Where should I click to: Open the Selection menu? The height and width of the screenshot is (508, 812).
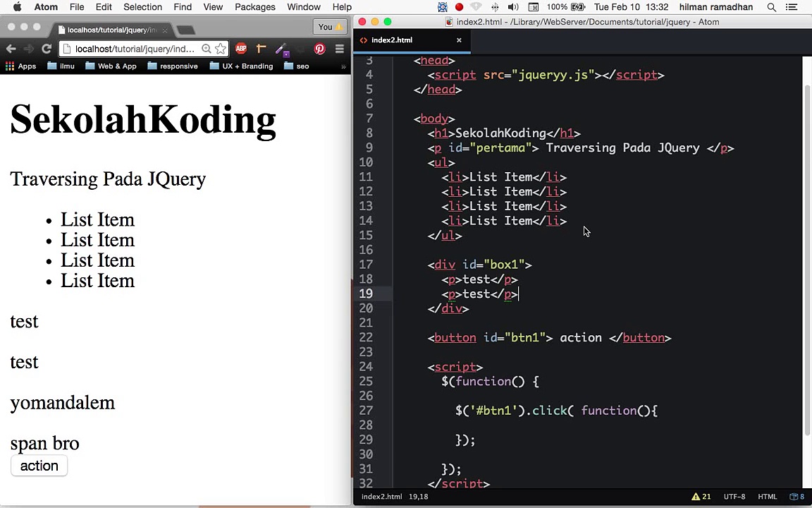(x=142, y=7)
